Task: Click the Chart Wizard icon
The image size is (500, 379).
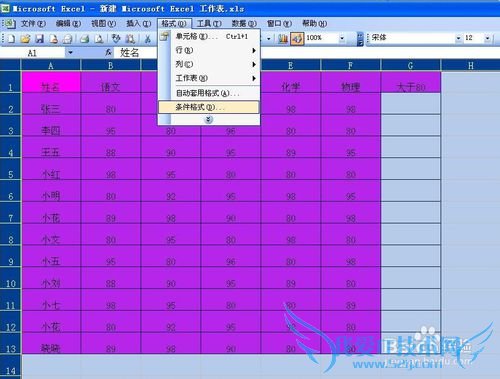Action: (283, 39)
